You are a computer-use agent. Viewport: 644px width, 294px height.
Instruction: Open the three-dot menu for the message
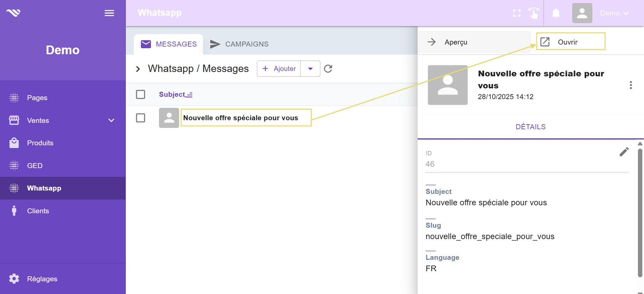click(x=631, y=85)
